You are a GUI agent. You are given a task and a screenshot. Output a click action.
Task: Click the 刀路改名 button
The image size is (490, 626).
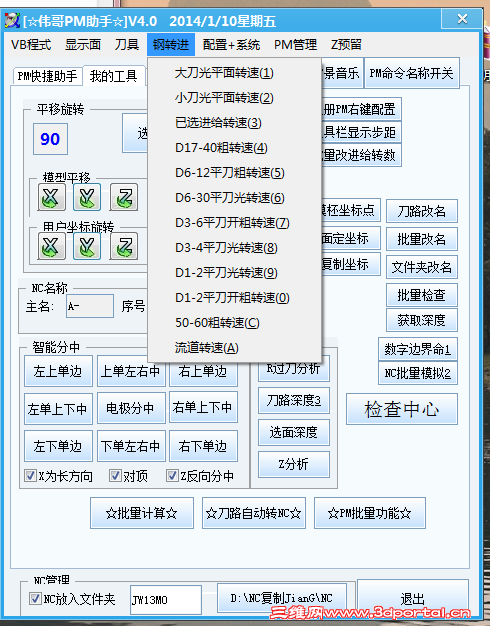(422, 211)
